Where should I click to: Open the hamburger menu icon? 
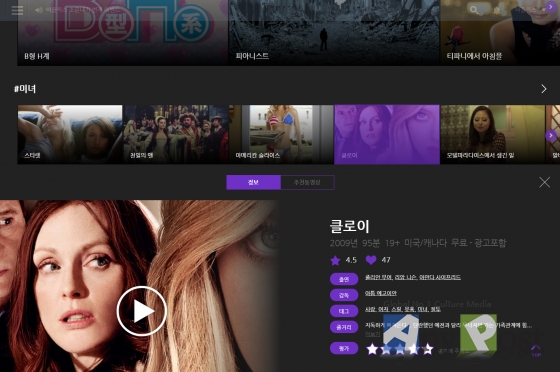17,10
